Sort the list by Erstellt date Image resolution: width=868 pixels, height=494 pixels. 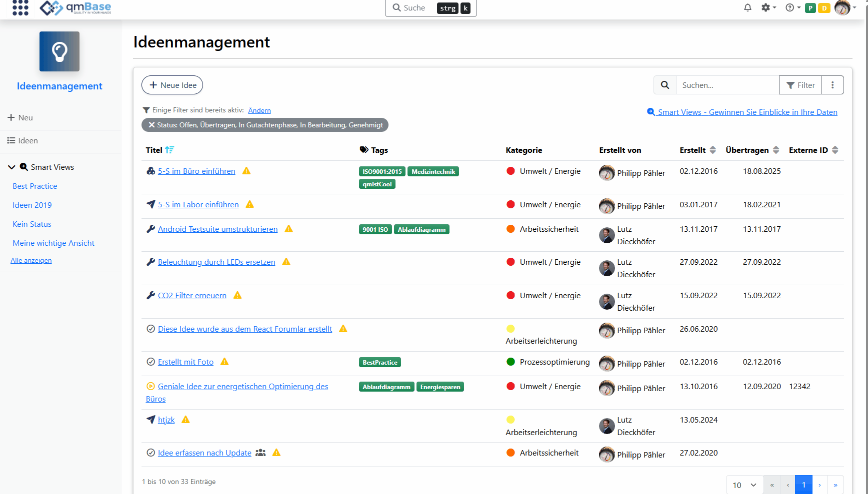click(713, 150)
